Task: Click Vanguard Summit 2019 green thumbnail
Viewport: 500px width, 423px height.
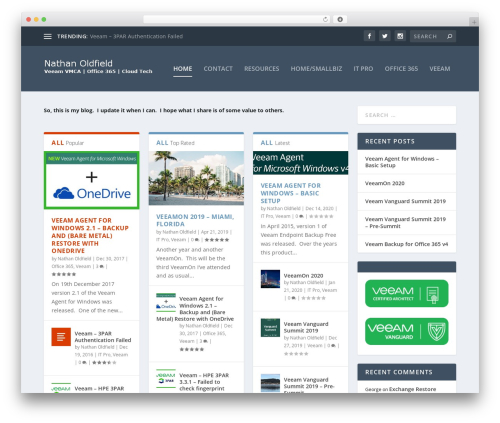Action: (270, 327)
